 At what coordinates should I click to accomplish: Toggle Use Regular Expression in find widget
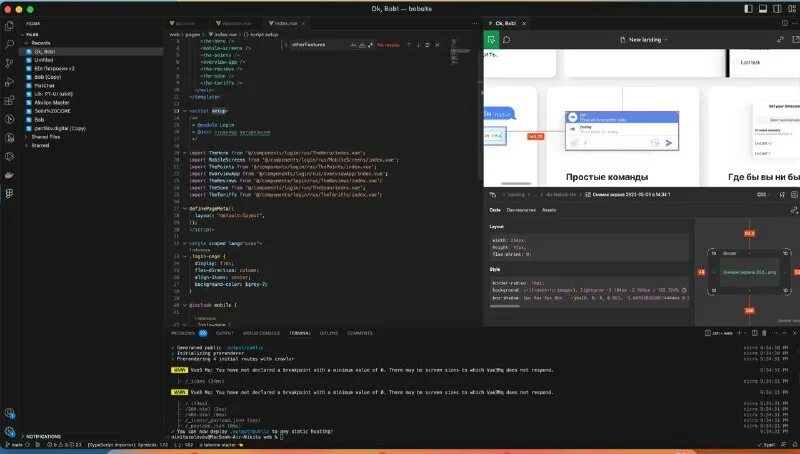pos(370,45)
